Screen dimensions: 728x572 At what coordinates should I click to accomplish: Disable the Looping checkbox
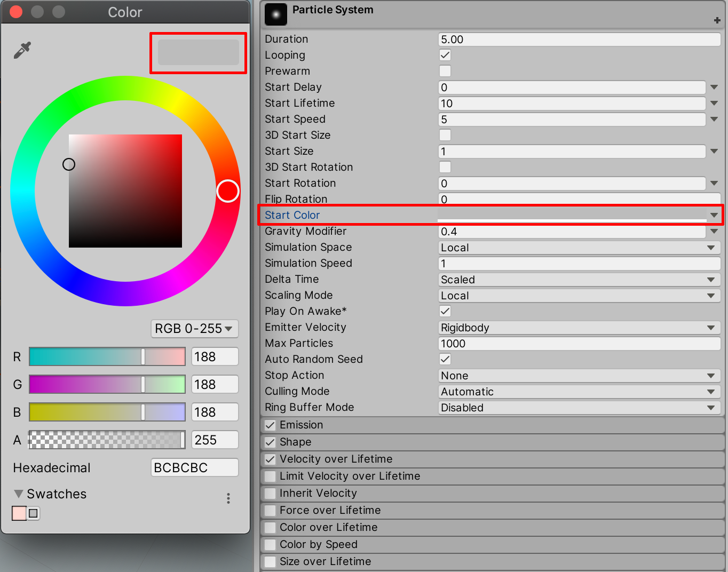click(445, 55)
